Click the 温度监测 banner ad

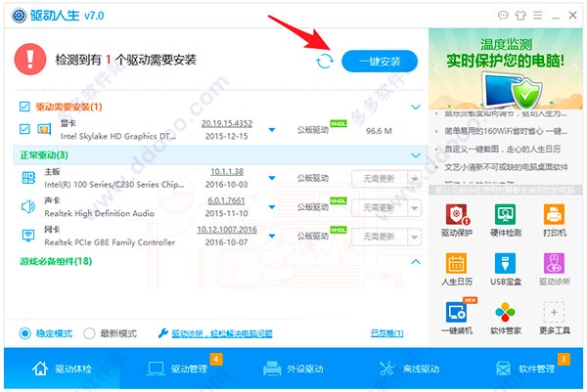pos(506,68)
